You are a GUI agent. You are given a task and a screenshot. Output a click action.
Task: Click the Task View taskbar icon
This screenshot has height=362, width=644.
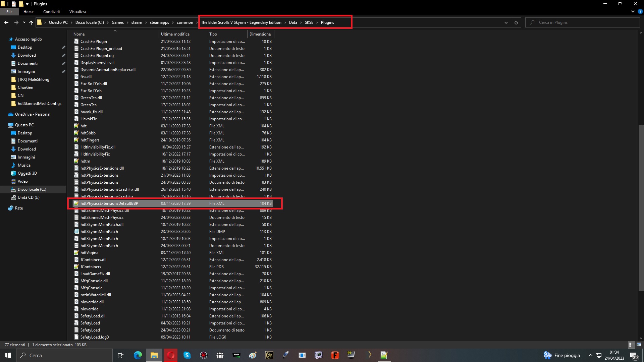(121, 355)
